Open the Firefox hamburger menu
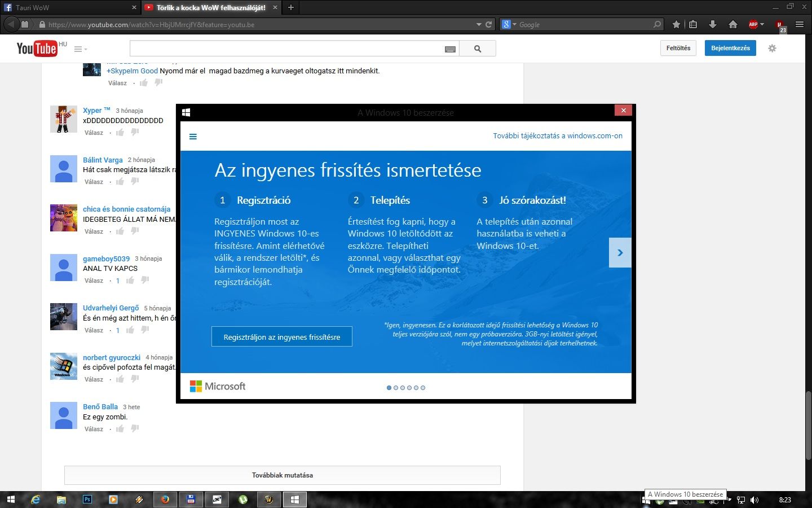812x508 pixels. pyautogui.click(x=800, y=24)
